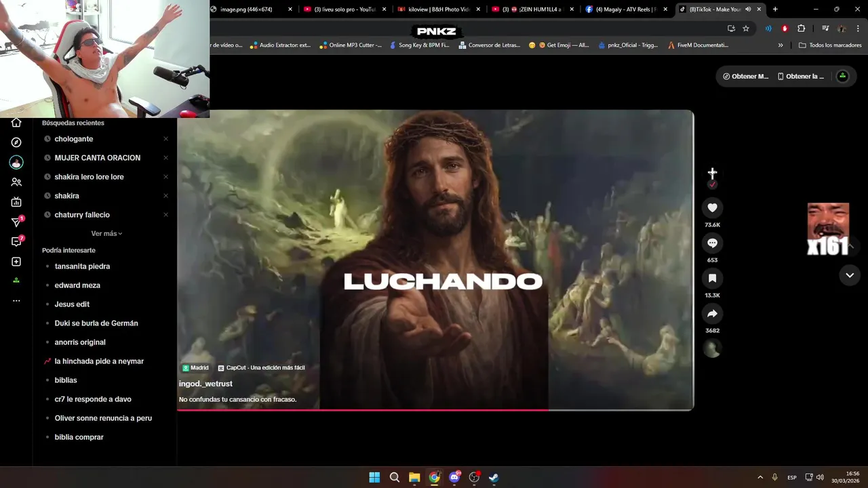Remove 'chologante' from recent searches

[x=165, y=139]
